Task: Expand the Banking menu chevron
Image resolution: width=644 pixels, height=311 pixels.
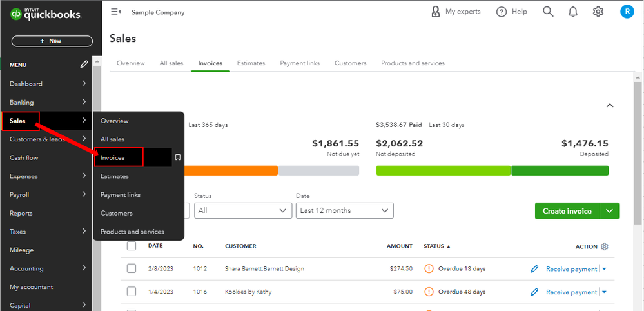Action: click(x=84, y=102)
